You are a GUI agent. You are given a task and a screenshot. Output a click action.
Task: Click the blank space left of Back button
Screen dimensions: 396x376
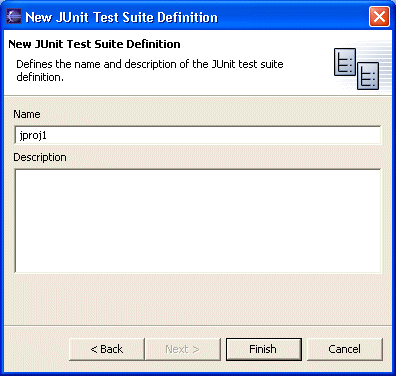pos(36,349)
